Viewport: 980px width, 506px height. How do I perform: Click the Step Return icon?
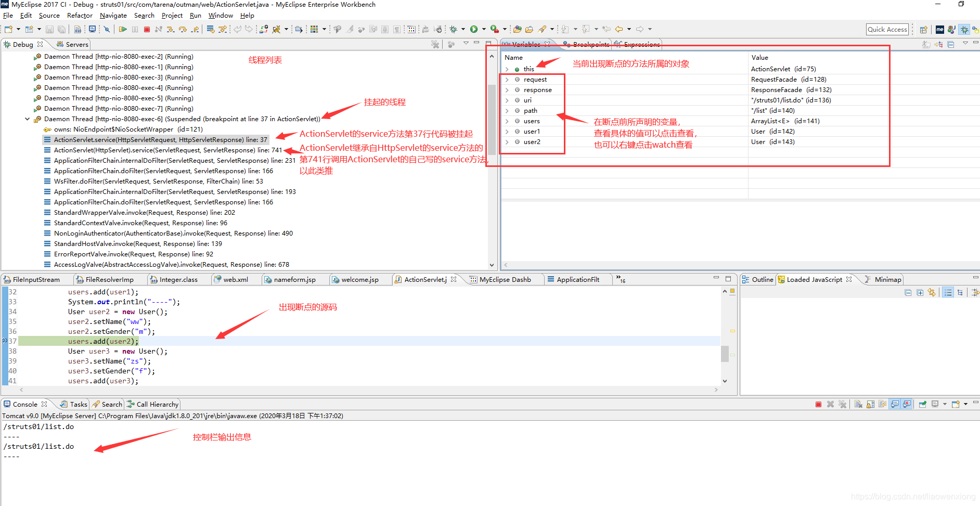coord(195,29)
